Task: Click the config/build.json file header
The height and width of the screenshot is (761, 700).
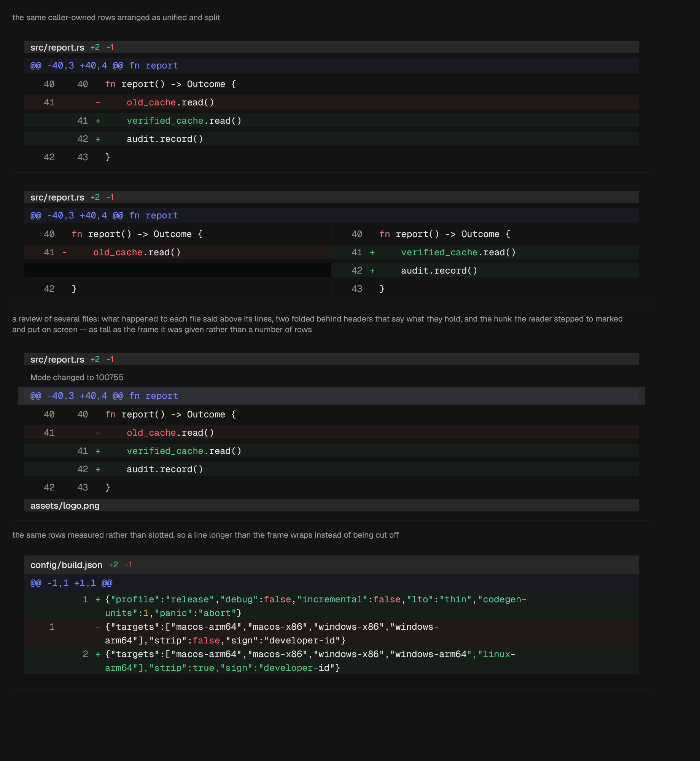Action: point(331,565)
